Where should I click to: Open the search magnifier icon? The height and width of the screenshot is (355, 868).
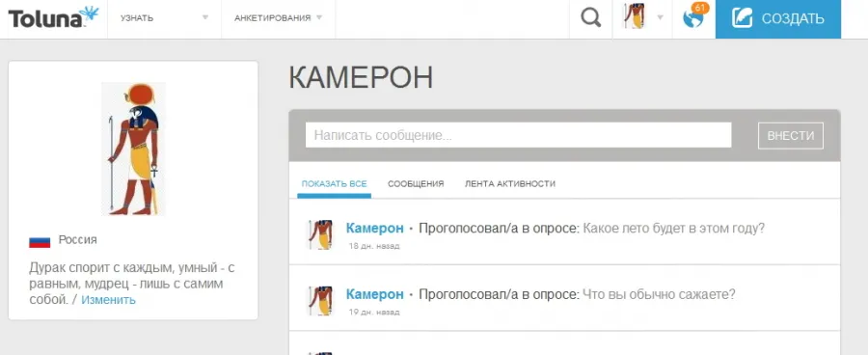(x=590, y=18)
